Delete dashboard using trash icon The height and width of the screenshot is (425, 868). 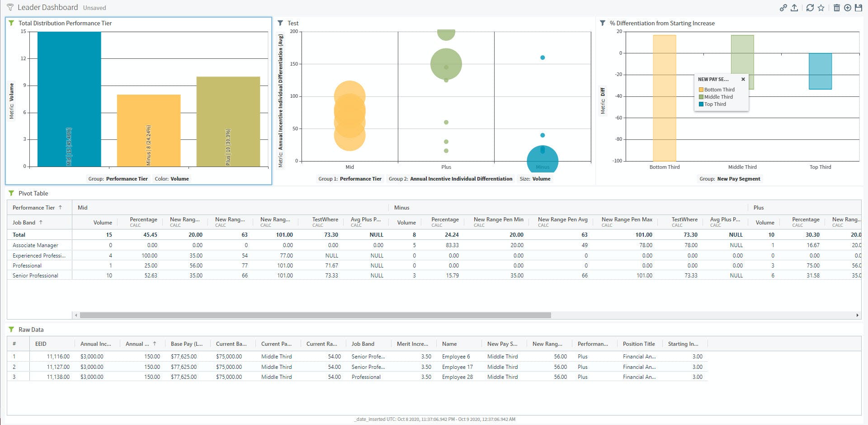tap(837, 8)
